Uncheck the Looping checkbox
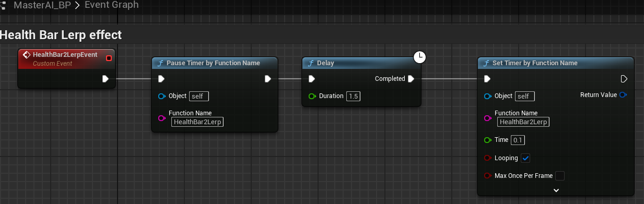 (x=526, y=158)
